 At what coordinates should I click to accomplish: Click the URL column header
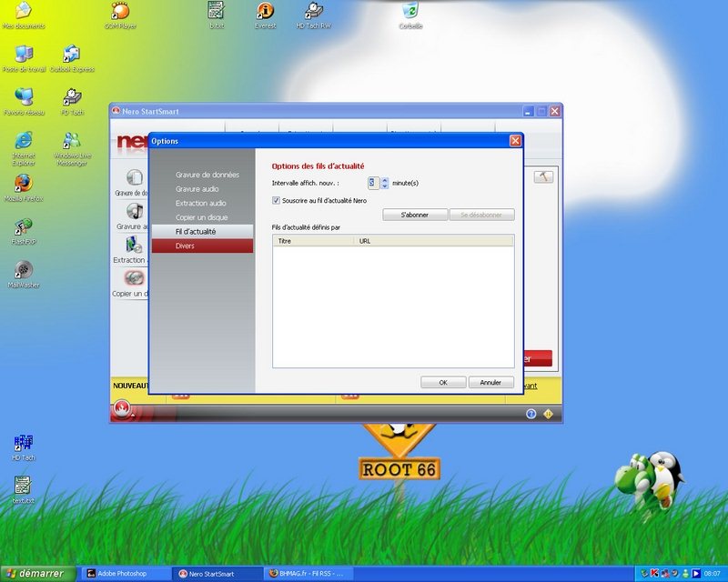click(x=434, y=241)
